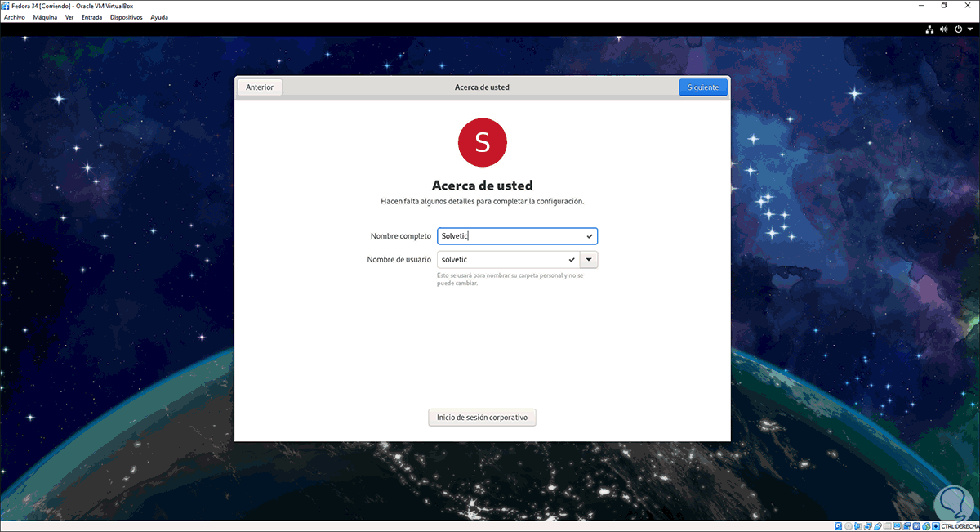Click the Nombre de usuario field
The width and height of the screenshot is (980, 532).
[508, 260]
